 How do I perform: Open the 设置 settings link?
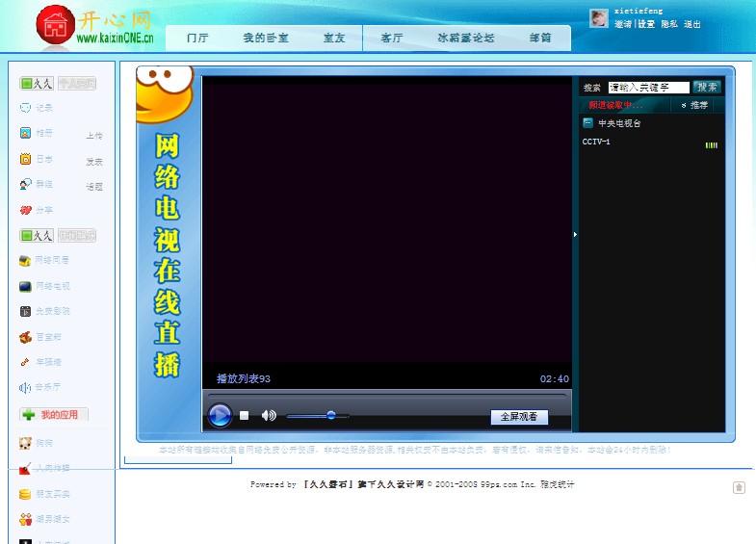coord(646,24)
